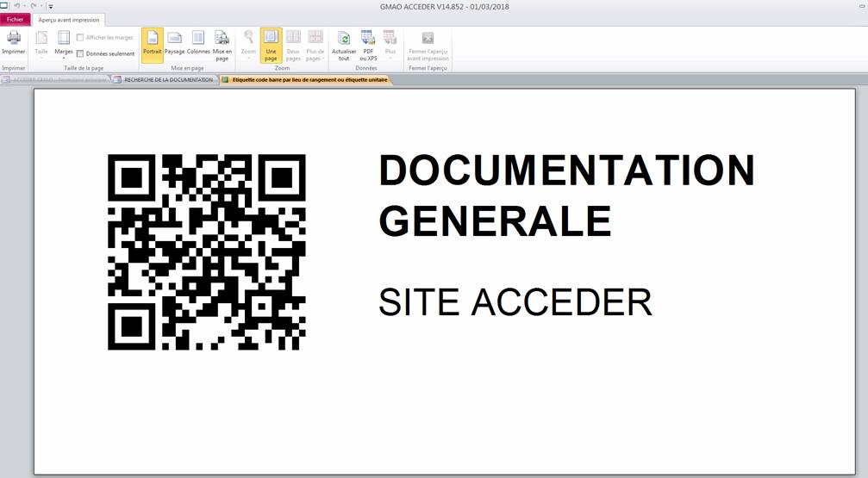The height and width of the screenshot is (478, 868).
Task: Click the SITE ACCEDER text
Action: pos(515,302)
